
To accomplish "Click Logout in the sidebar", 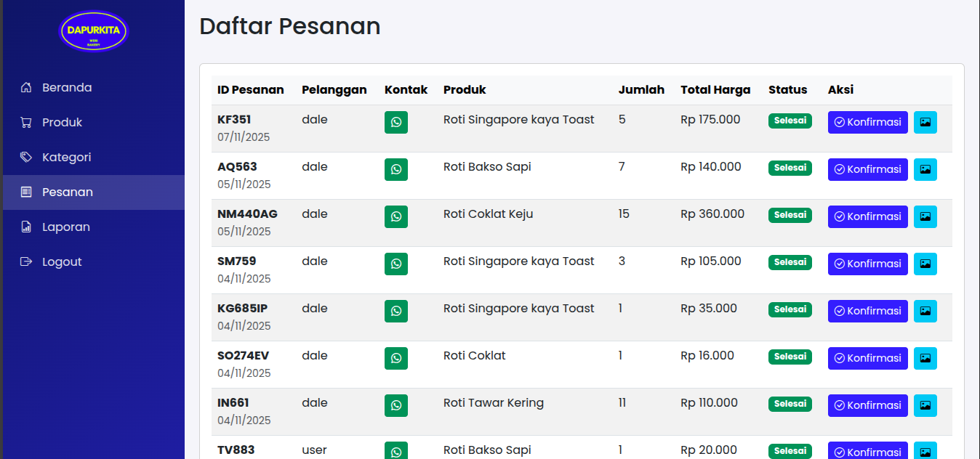I will tap(94, 262).
